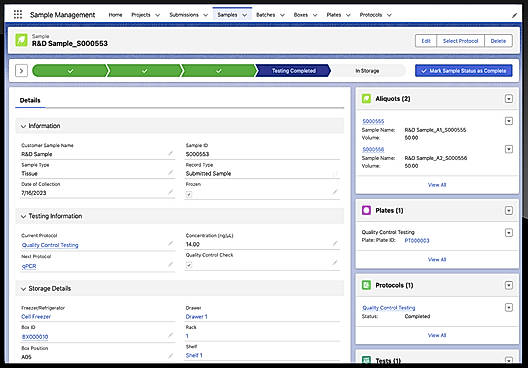Edit Box ID pencil icon
The width and height of the screenshot is (528, 368).
171,335
